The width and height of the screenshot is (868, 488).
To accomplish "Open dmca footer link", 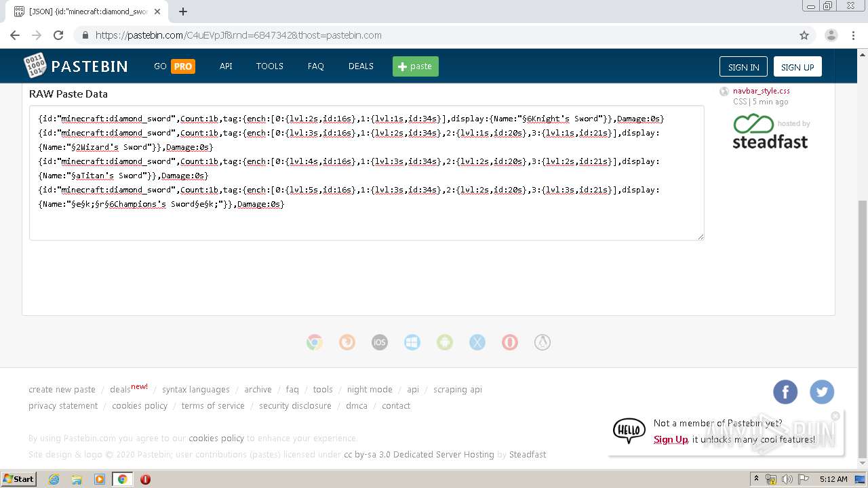I will 357,406.
